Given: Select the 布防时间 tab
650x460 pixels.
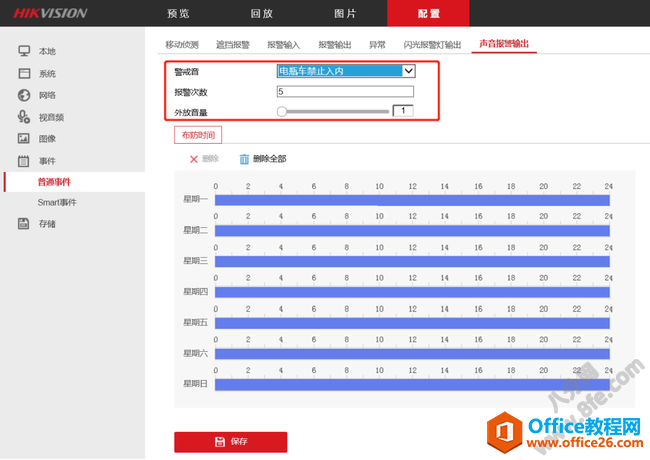Looking at the screenshot, I should (198, 135).
